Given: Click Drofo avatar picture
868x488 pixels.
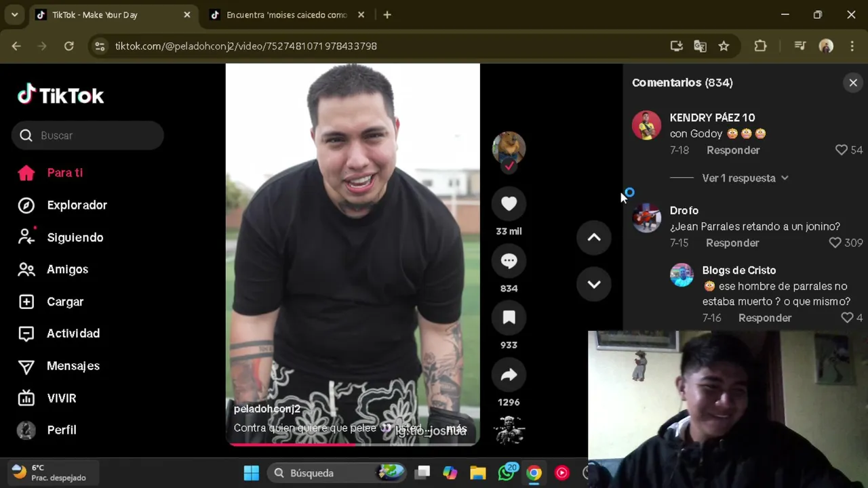Looking at the screenshot, I should (646, 218).
